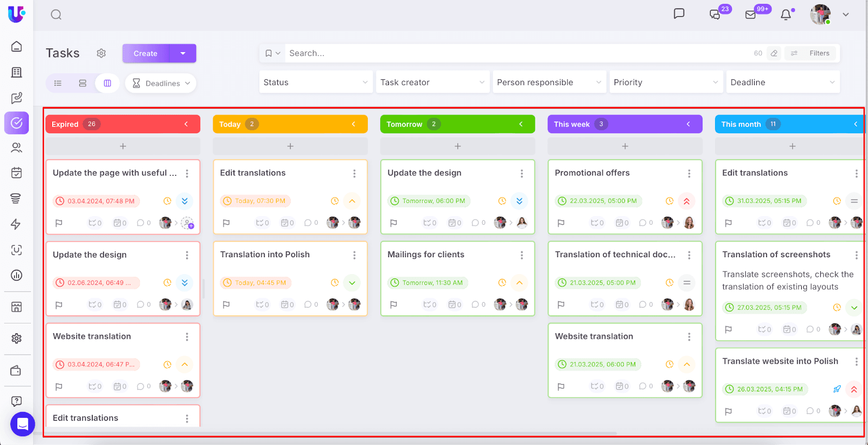Screen dimensions: 868x445
Task: Open the calendar icon in the sidebar
Action: (x=17, y=173)
